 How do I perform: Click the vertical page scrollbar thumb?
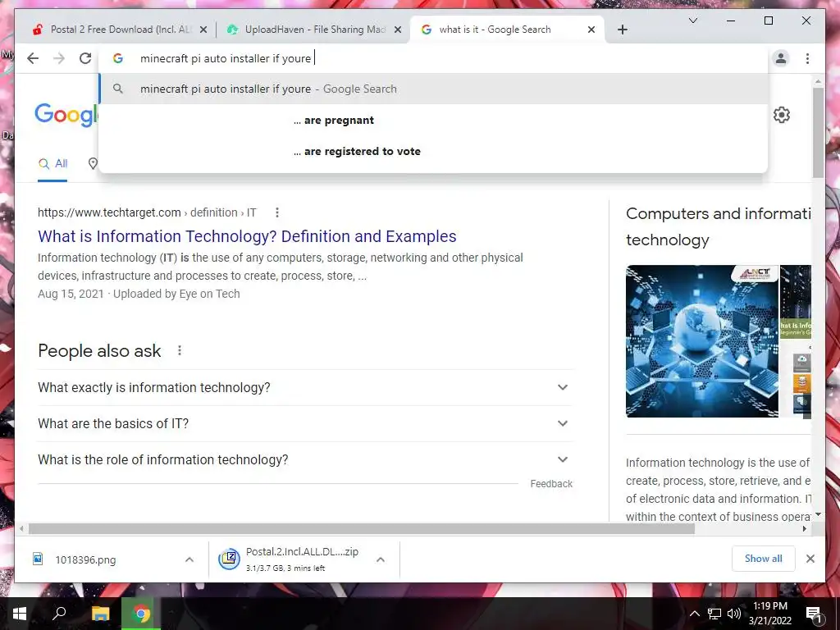tap(818, 133)
